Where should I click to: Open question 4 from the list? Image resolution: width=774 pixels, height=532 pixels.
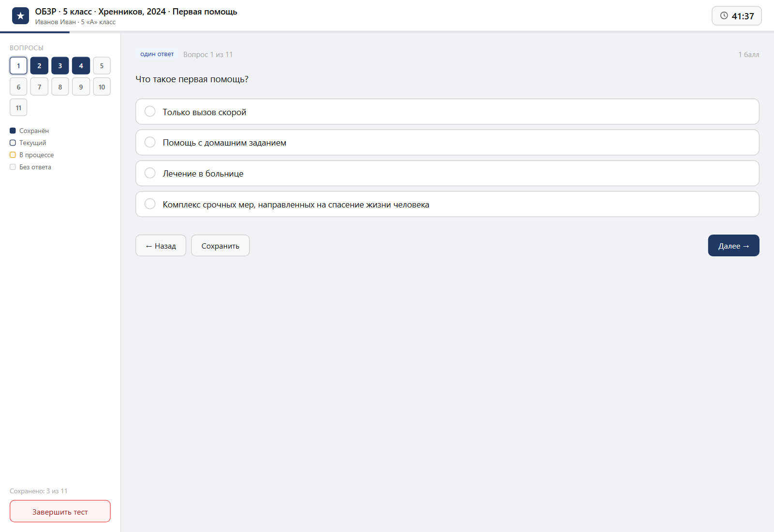coord(81,66)
